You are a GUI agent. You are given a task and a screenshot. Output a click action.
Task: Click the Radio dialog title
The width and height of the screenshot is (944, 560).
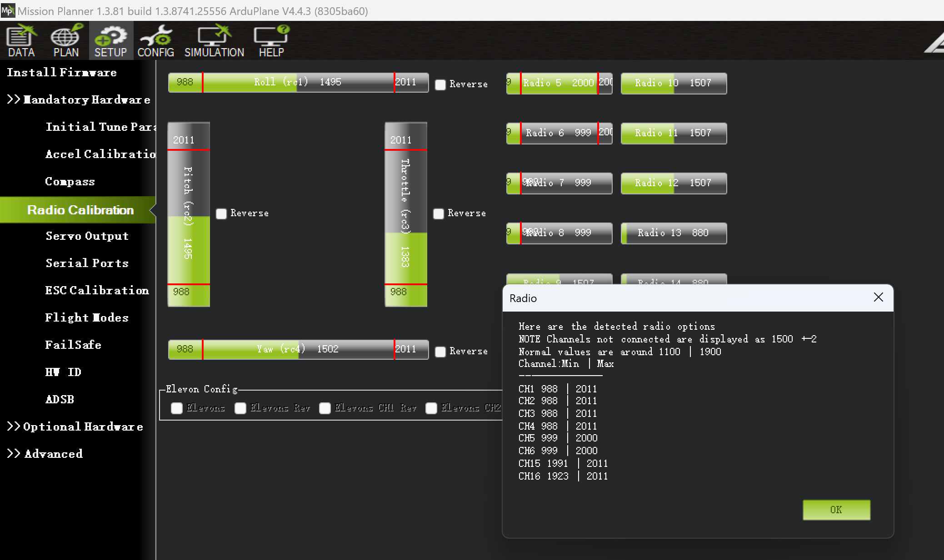(523, 298)
